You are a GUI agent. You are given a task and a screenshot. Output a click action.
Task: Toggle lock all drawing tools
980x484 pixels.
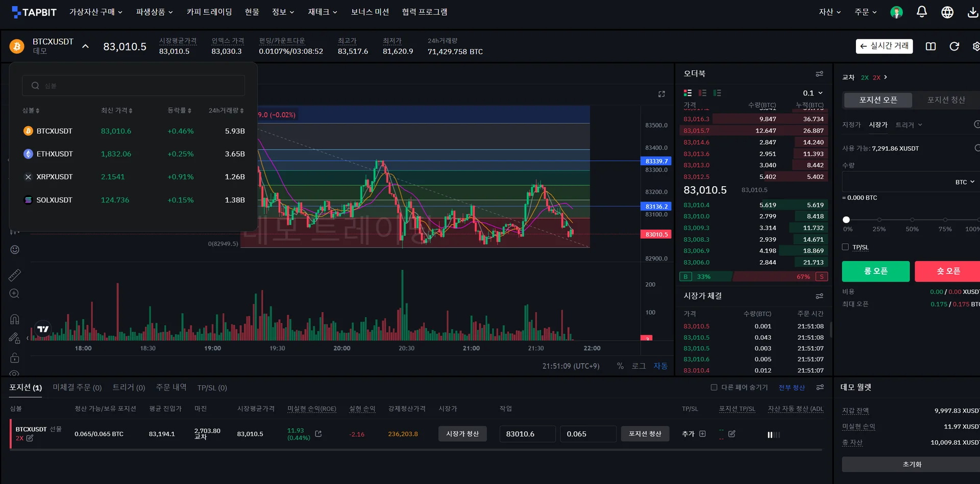point(15,358)
